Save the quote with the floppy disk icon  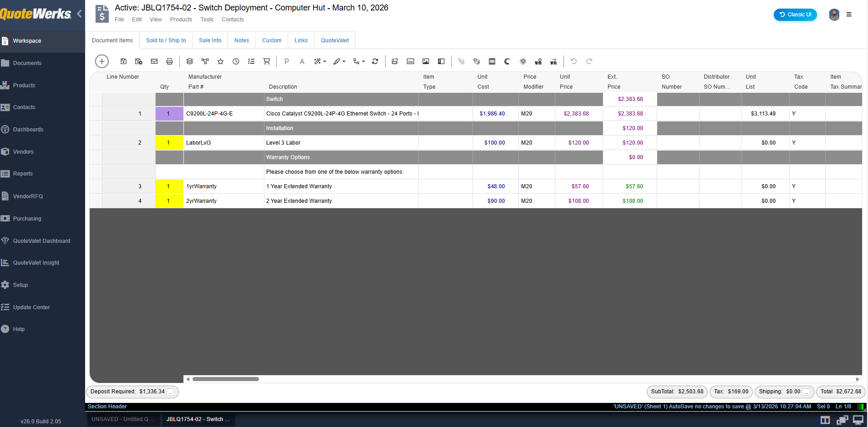(123, 61)
